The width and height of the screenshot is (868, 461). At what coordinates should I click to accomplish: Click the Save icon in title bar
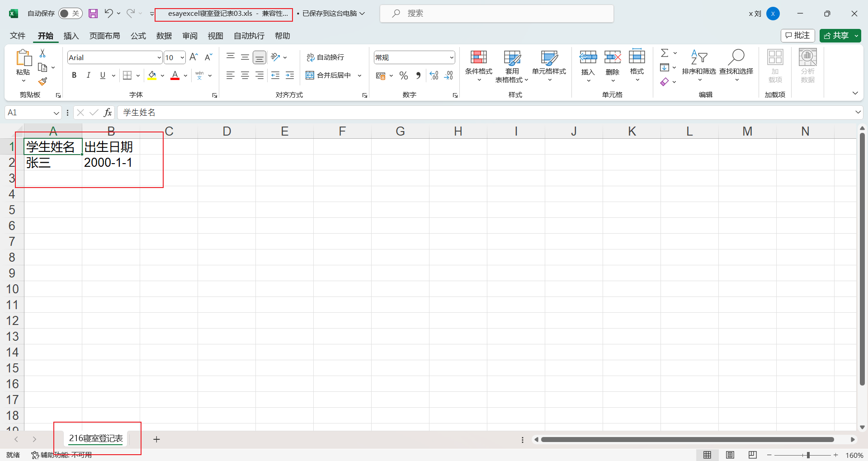click(93, 14)
